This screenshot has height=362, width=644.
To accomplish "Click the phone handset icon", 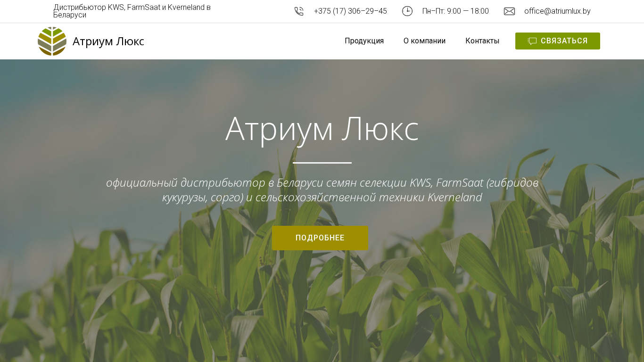I will pyautogui.click(x=299, y=11).
